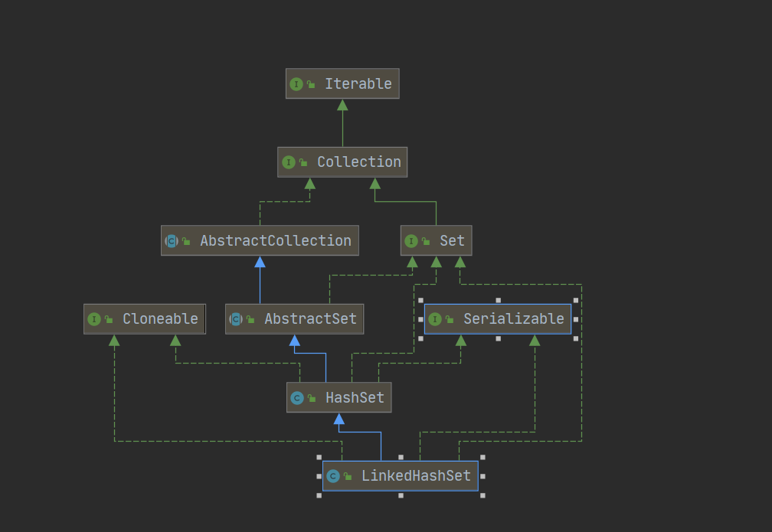Select the Collection label text

358,162
